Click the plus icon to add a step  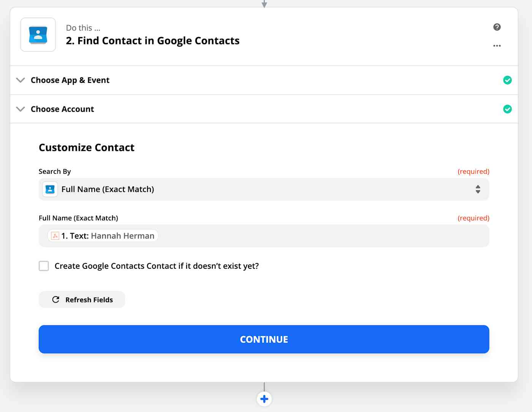point(264,399)
